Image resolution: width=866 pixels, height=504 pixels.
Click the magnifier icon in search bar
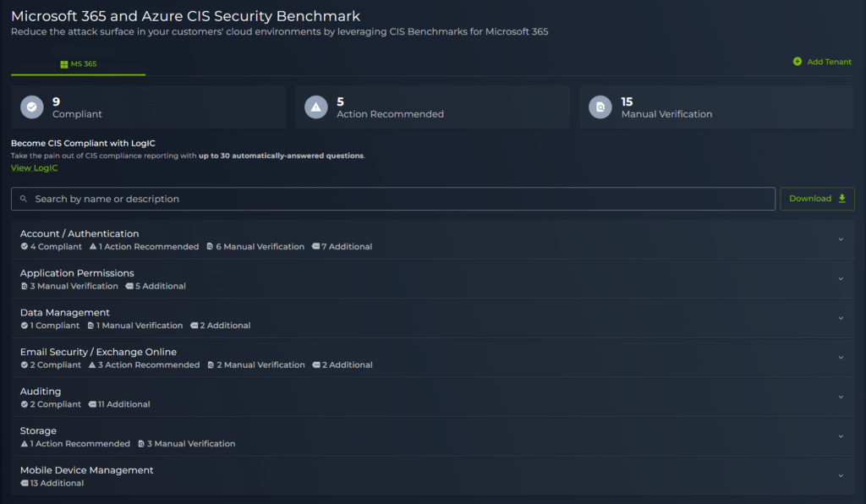tap(23, 200)
